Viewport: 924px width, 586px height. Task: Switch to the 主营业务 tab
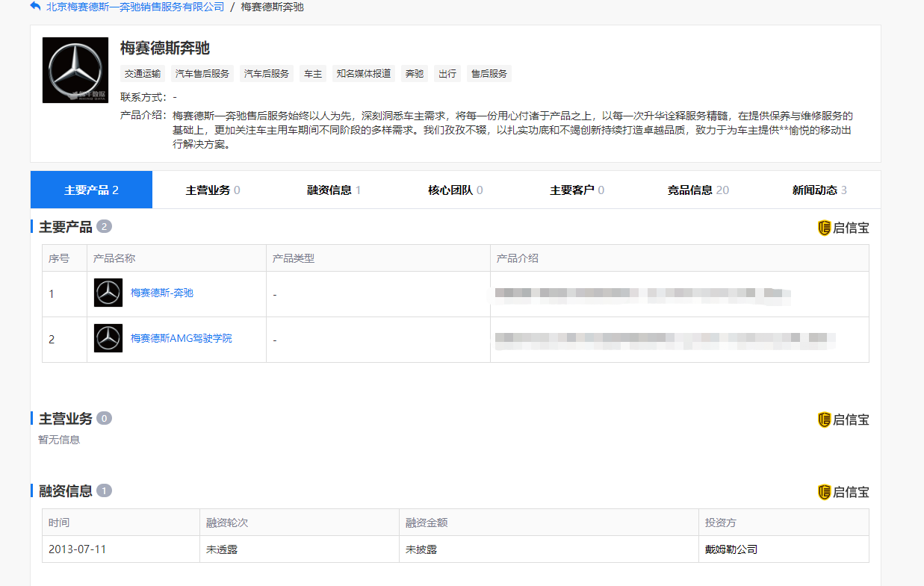click(x=213, y=190)
